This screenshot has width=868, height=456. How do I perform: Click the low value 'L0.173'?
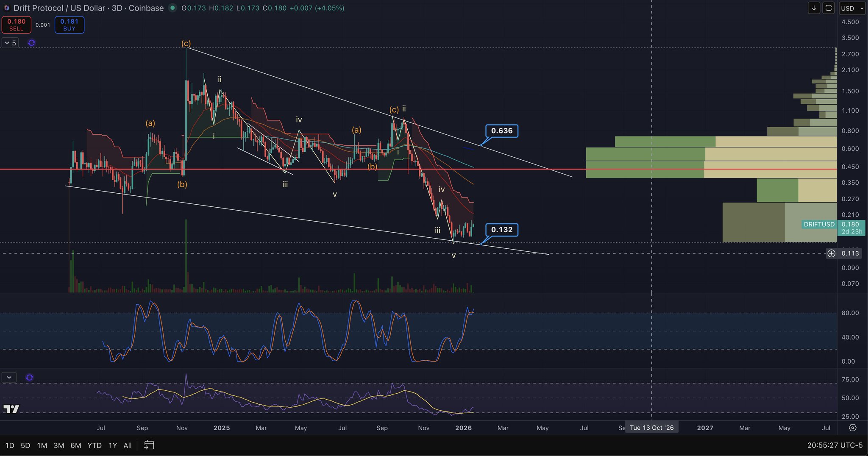[248, 8]
